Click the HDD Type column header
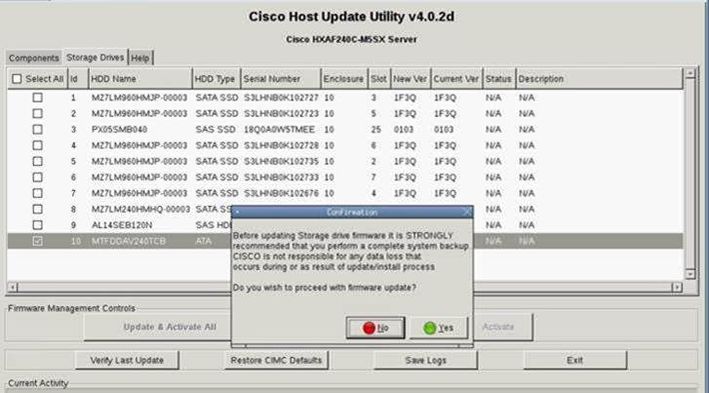 pos(217,79)
